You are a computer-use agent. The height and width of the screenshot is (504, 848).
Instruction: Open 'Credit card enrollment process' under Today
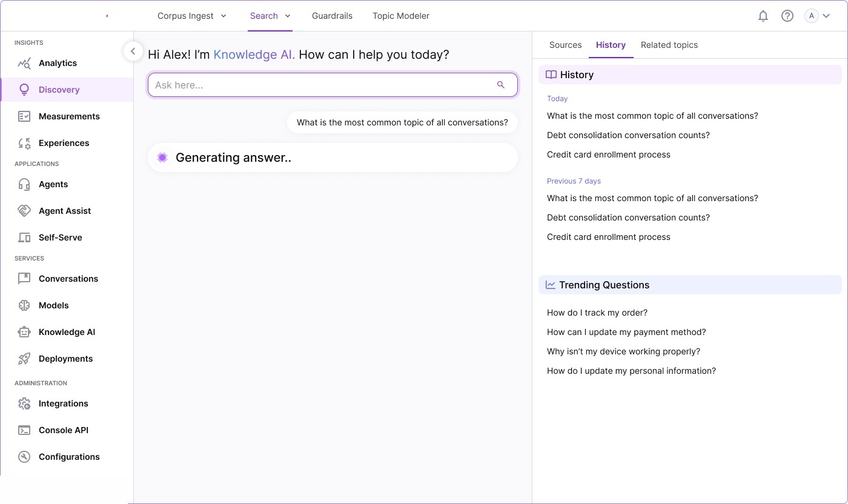click(608, 154)
